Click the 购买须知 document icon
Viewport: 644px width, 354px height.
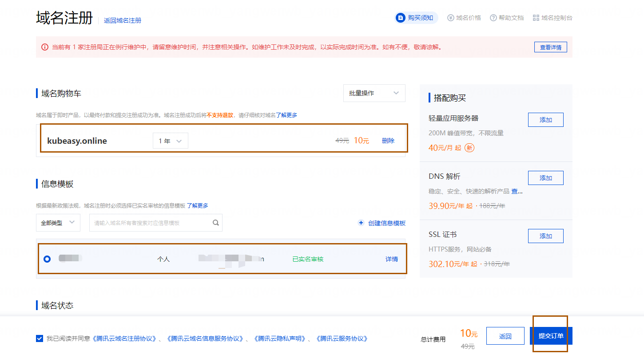[x=401, y=18]
